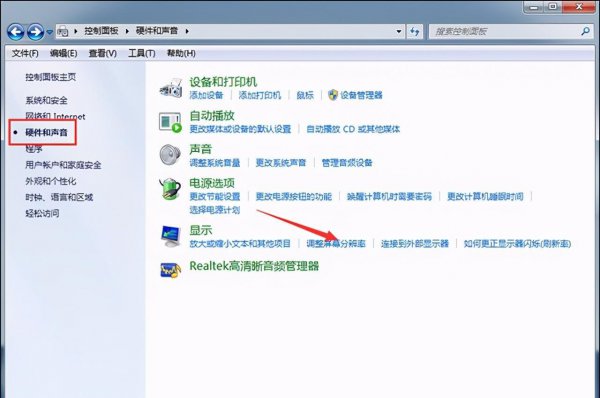Click 更改媒体或设备的默认设置 link
600x398 pixels.
click(240, 129)
